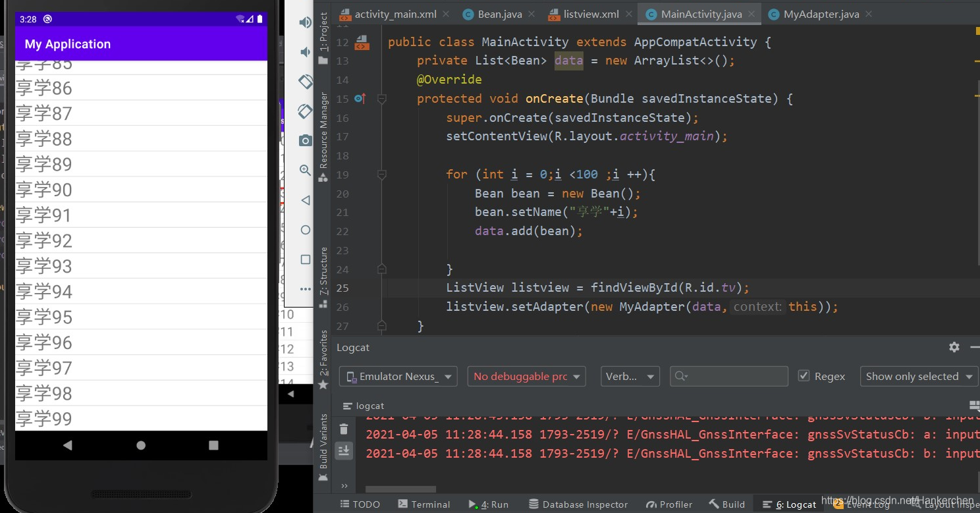The height and width of the screenshot is (513, 980).
Task: Open Profiler tool window
Action: [x=668, y=504]
